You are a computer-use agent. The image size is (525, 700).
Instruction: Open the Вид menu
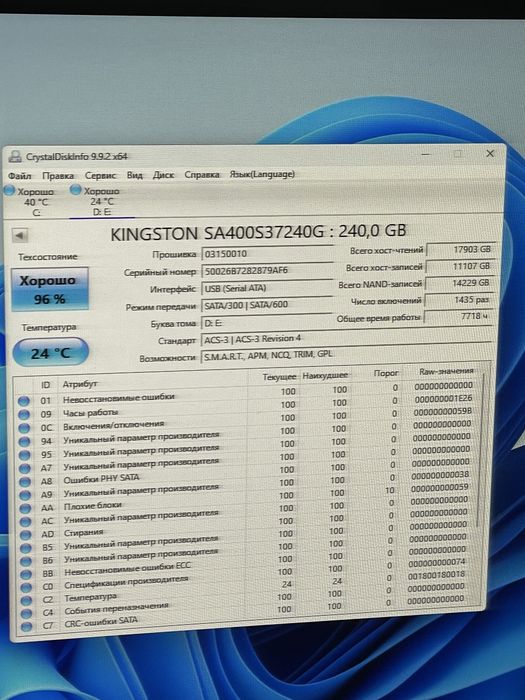click(134, 175)
